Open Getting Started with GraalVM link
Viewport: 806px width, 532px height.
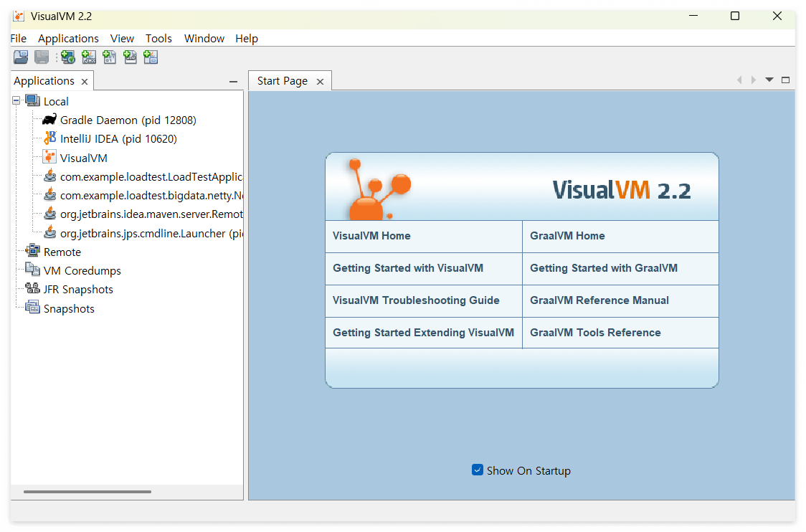604,268
